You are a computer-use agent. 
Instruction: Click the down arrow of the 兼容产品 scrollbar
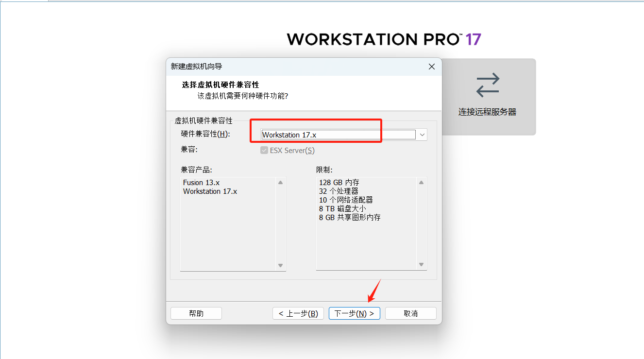pos(280,265)
